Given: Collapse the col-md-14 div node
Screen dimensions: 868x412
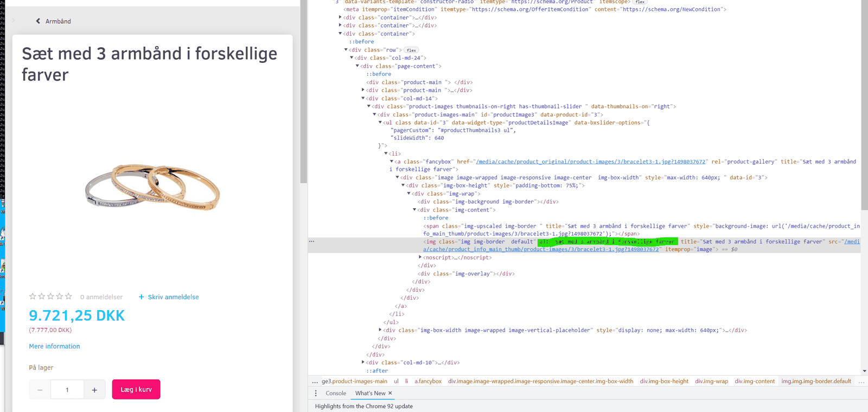Looking at the screenshot, I should pyautogui.click(x=363, y=99).
